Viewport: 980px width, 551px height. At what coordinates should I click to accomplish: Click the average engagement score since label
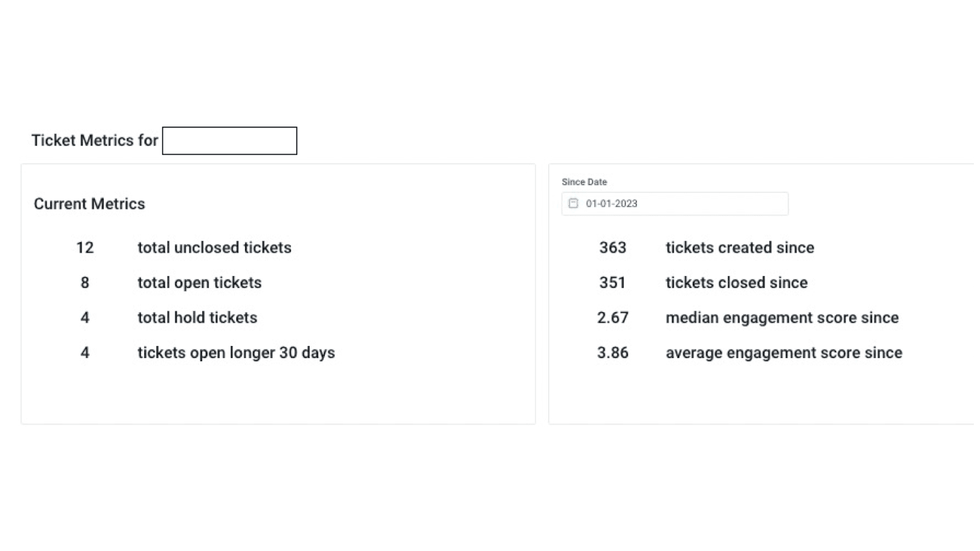coord(784,353)
